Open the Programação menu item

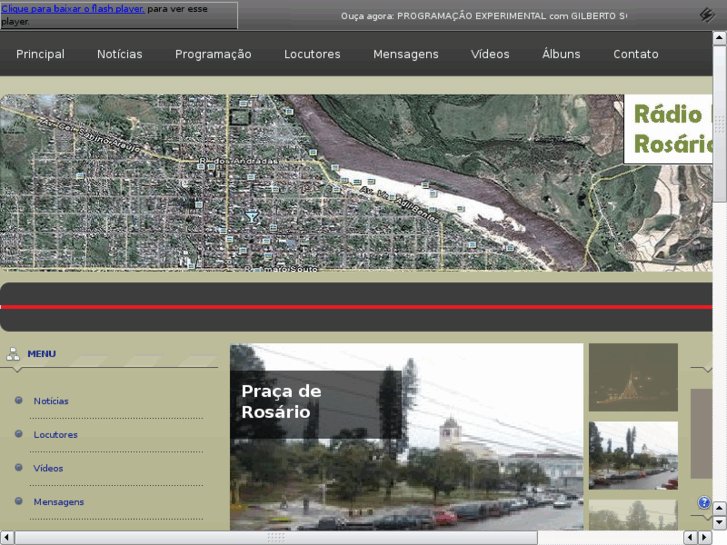(x=213, y=54)
